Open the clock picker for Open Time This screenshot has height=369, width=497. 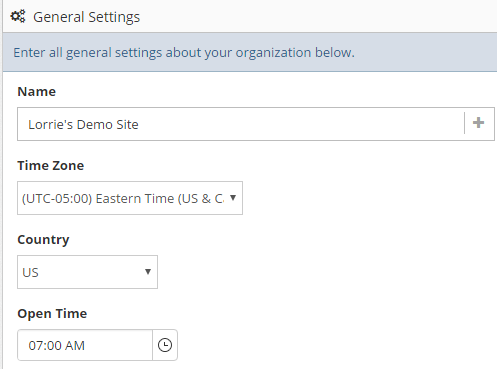[x=165, y=345]
